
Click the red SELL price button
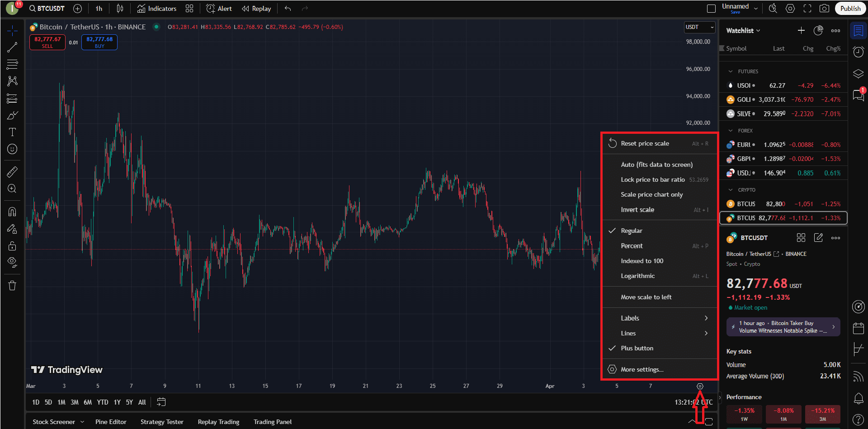47,42
